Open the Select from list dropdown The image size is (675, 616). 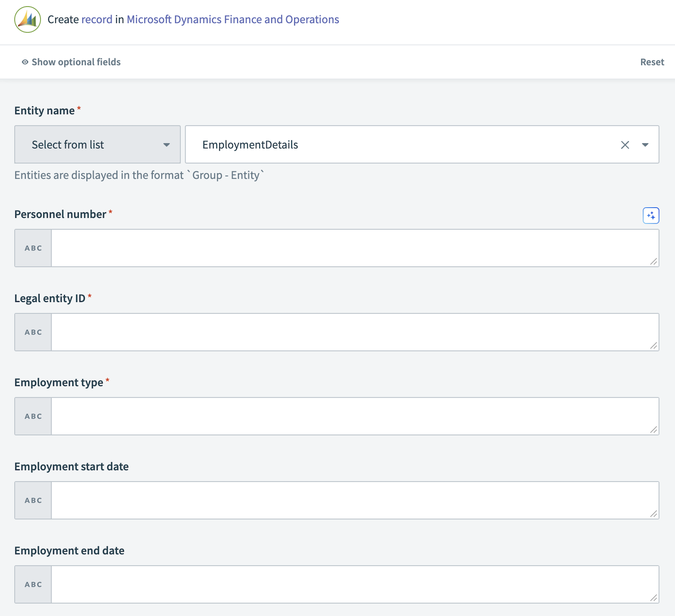point(97,144)
